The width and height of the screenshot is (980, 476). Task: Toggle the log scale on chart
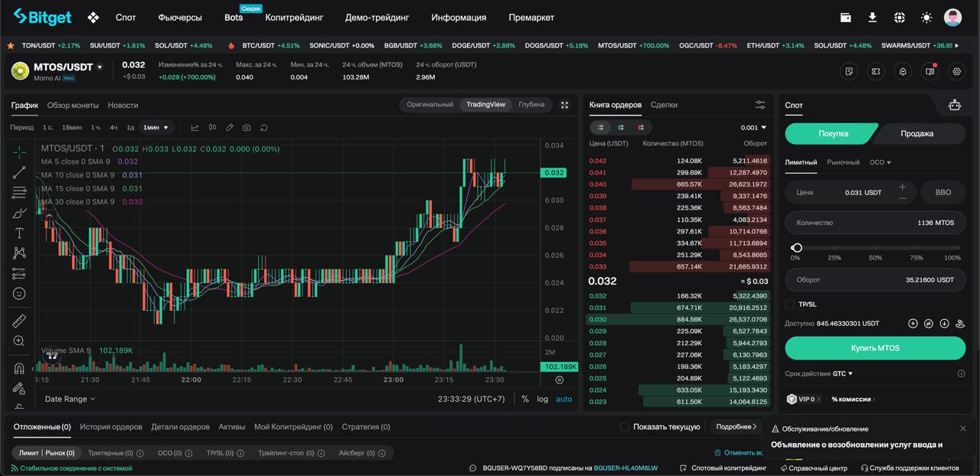(542, 399)
